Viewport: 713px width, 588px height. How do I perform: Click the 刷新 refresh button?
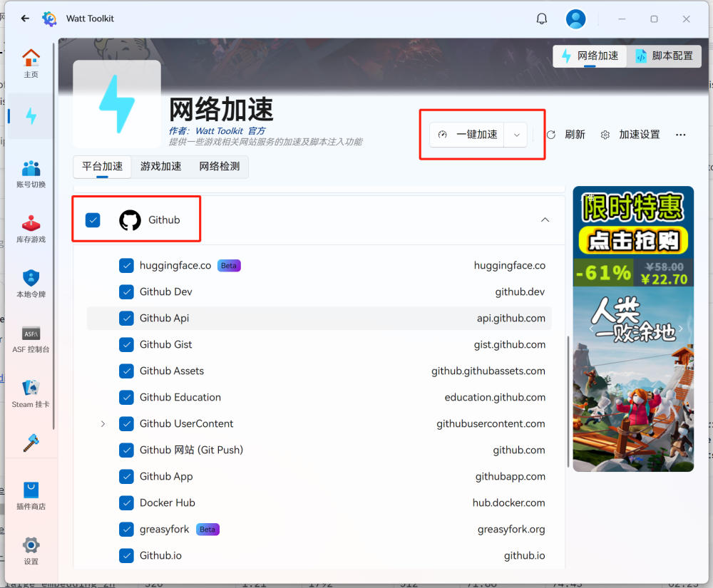(565, 135)
